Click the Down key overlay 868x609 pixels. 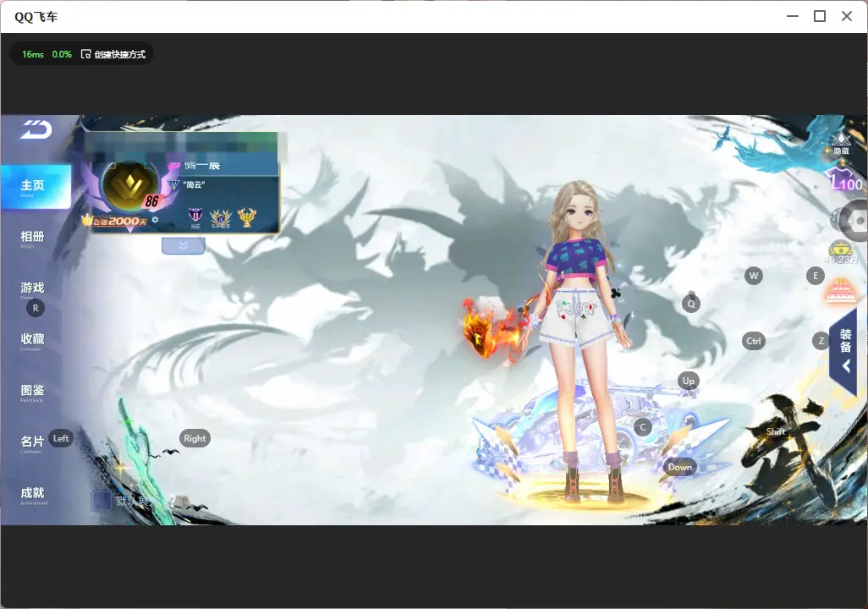pos(680,467)
